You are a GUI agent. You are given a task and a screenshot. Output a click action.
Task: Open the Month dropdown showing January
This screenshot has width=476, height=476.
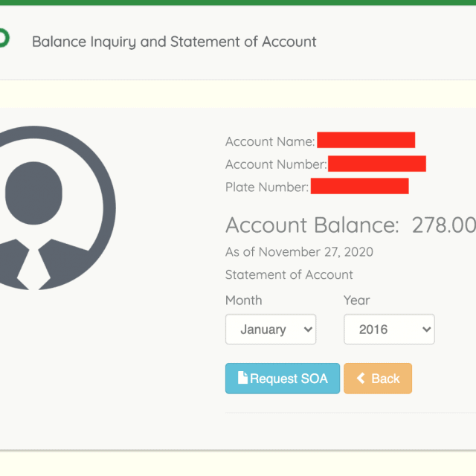[270, 329]
